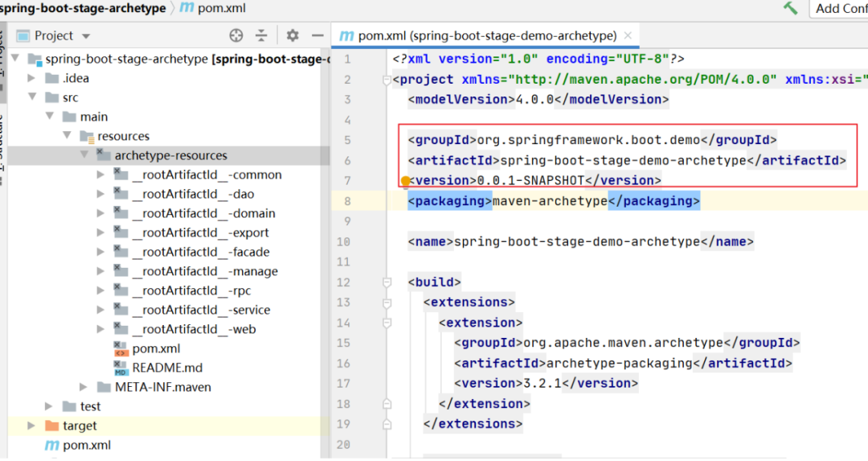The width and height of the screenshot is (868, 461).
Task: Toggle fold marker on the project tag line
Action: 387,80
